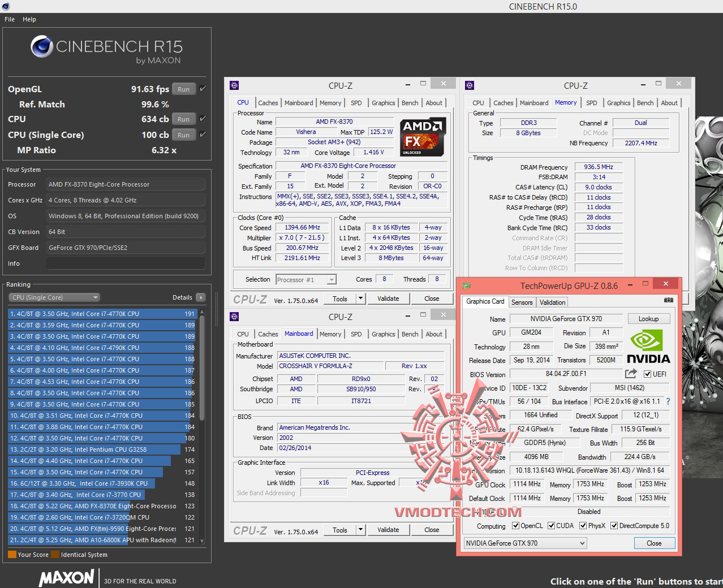This screenshot has height=588, width=723.
Task: Click Close button in CPU-Z Mainboard window
Action: click(x=432, y=530)
